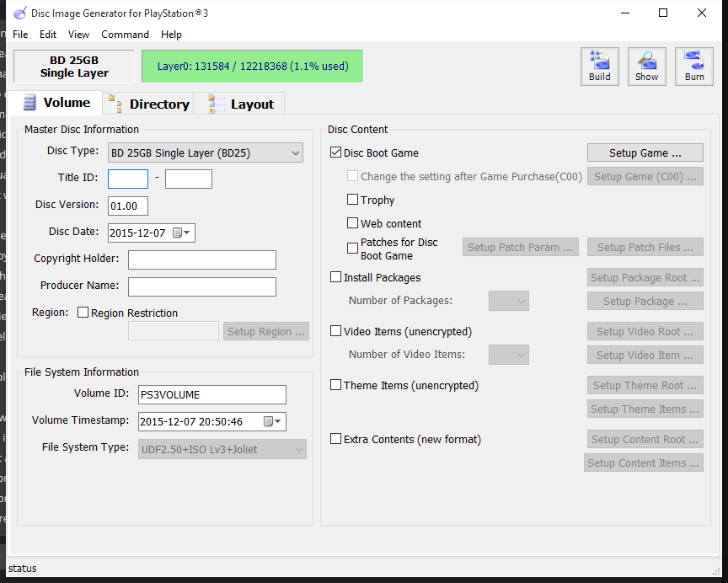Click the Setup Game ... button

point(645,152)
